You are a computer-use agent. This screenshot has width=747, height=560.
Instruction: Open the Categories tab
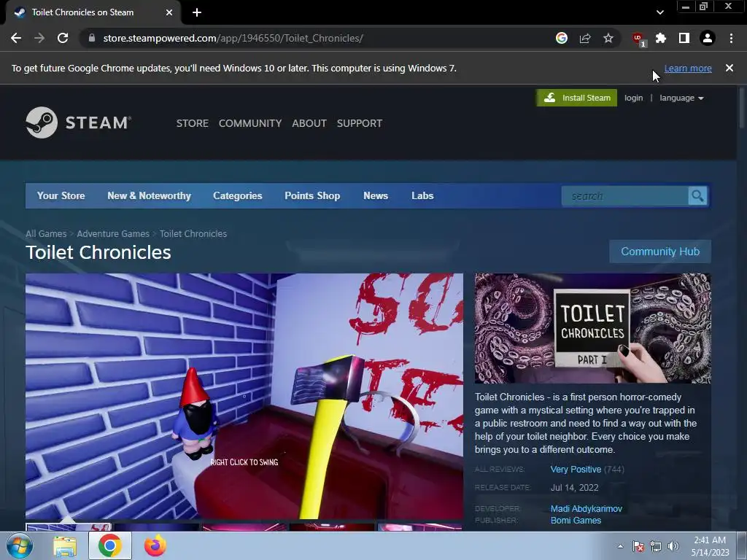(238, 195)
